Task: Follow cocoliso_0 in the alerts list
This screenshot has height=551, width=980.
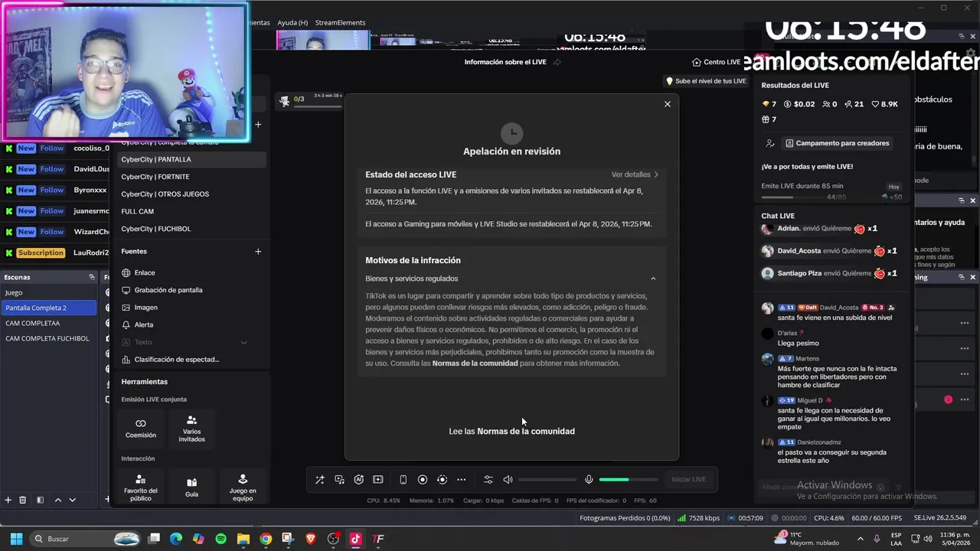Action: (x=52, y=148)
